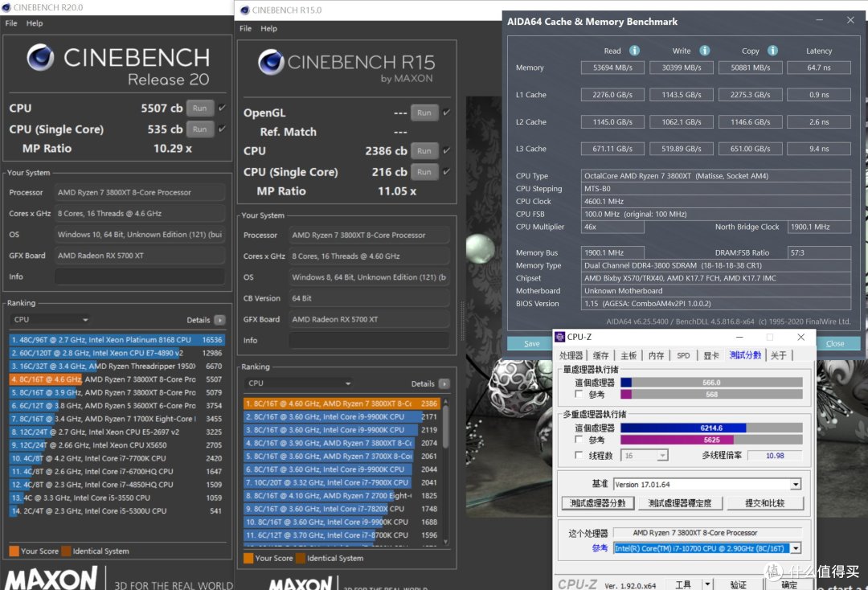Click the Cinebench R15 title bar logo
This screenshot has height=590, width=868.
point(245,10)
